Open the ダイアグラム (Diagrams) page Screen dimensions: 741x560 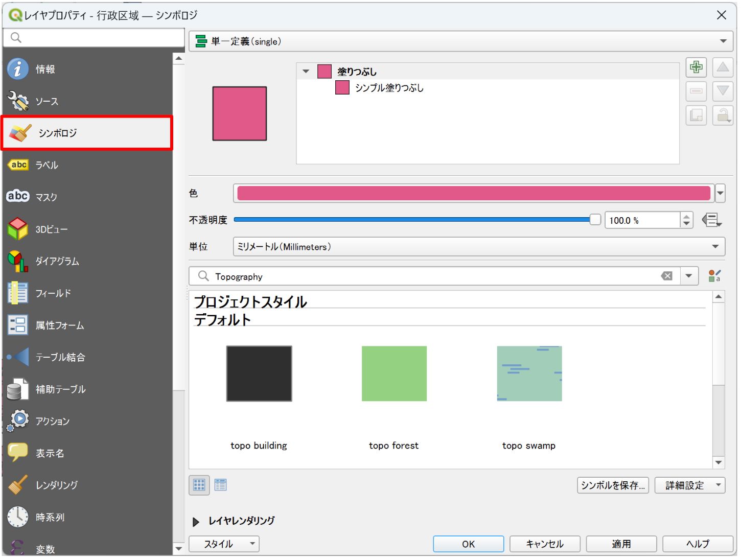click(x=87, y=261)
